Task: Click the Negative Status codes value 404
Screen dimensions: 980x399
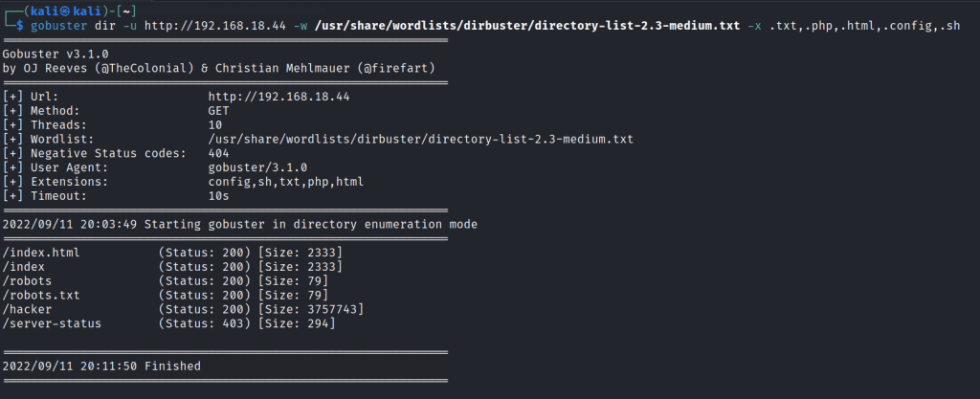Action: (x=218, y=153)
